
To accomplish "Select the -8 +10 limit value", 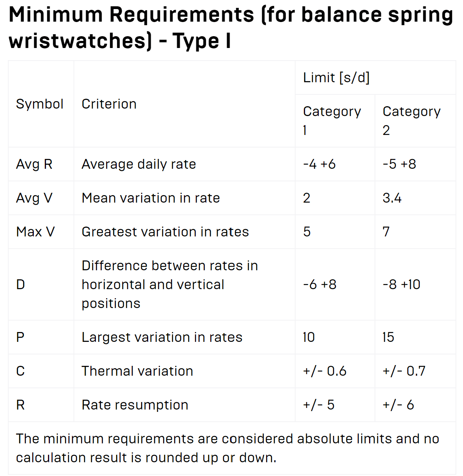I will (402, 284).
